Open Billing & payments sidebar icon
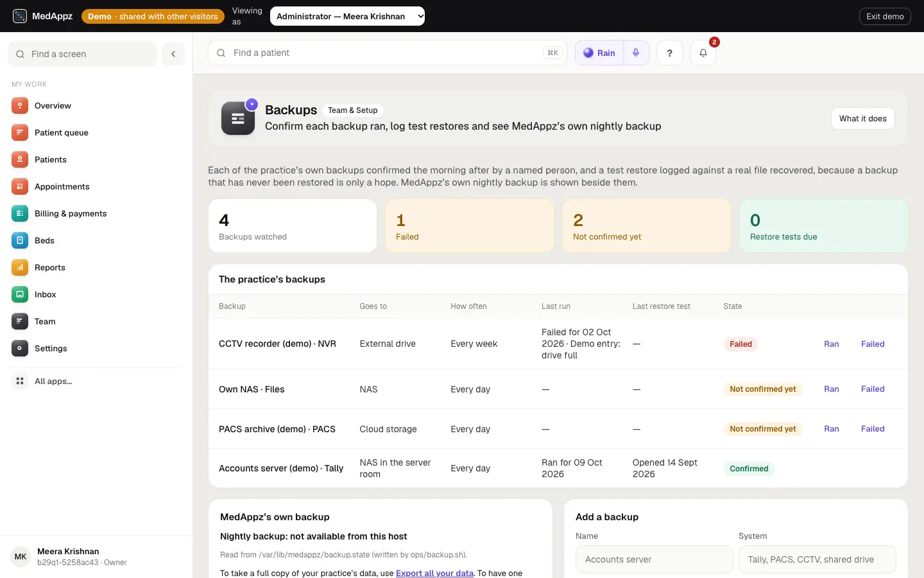This screenshot has width=924, height=578. click(x=20, y=213)
